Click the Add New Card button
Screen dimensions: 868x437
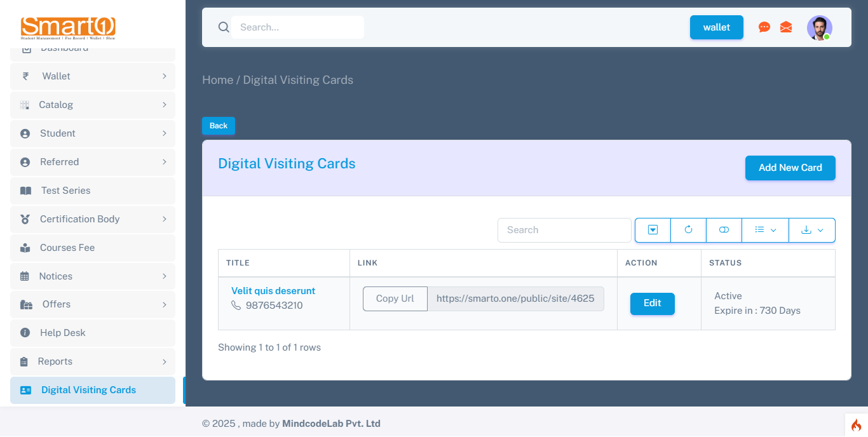pyautogui.click(x=790, y=168)
